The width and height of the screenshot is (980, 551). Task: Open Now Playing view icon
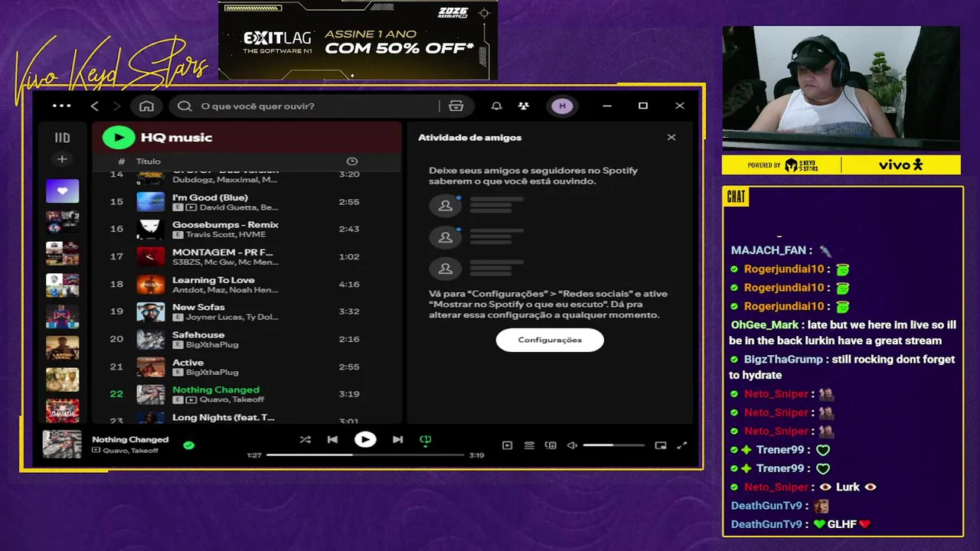(x=507, y=445)
